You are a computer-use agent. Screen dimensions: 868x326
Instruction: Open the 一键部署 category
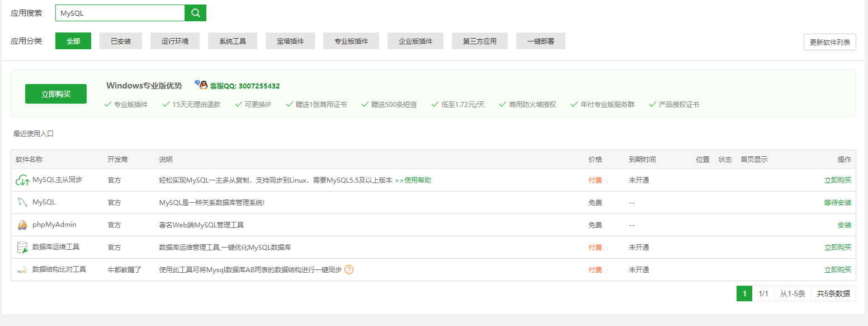541,41
